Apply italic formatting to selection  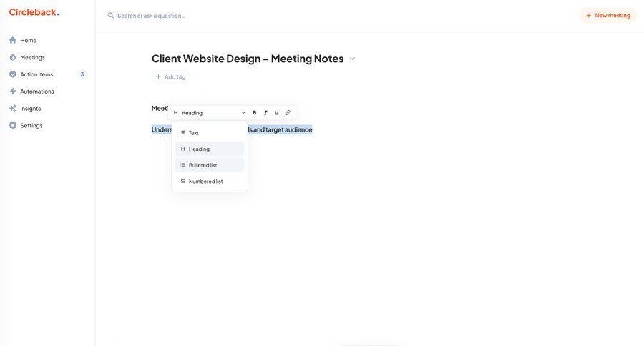point(265,113)
